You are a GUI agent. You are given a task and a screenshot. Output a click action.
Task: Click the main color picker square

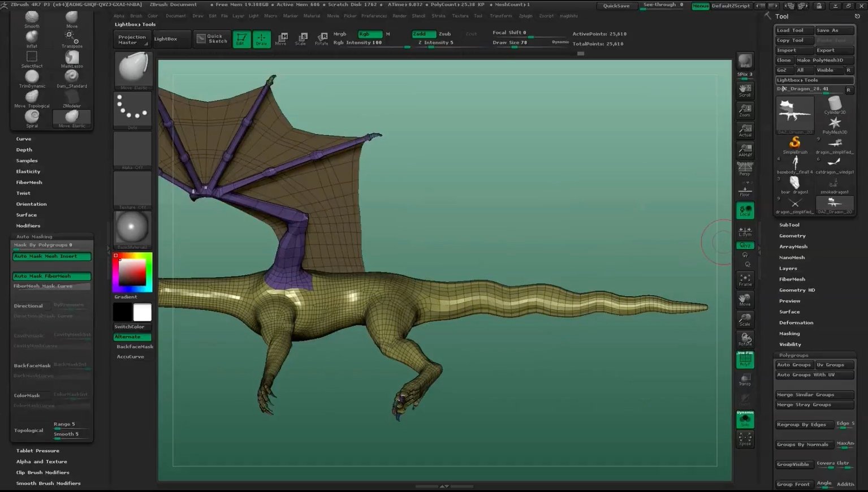pos(132,273)
